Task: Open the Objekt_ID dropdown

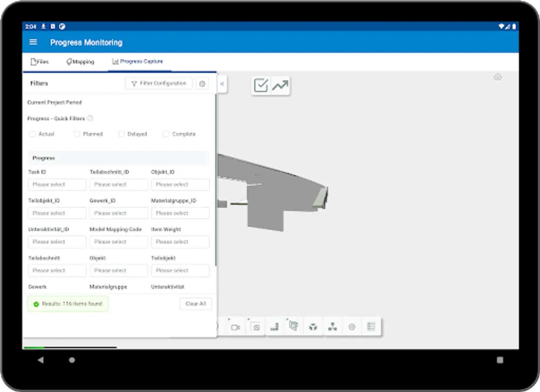Action: point(180,185)
